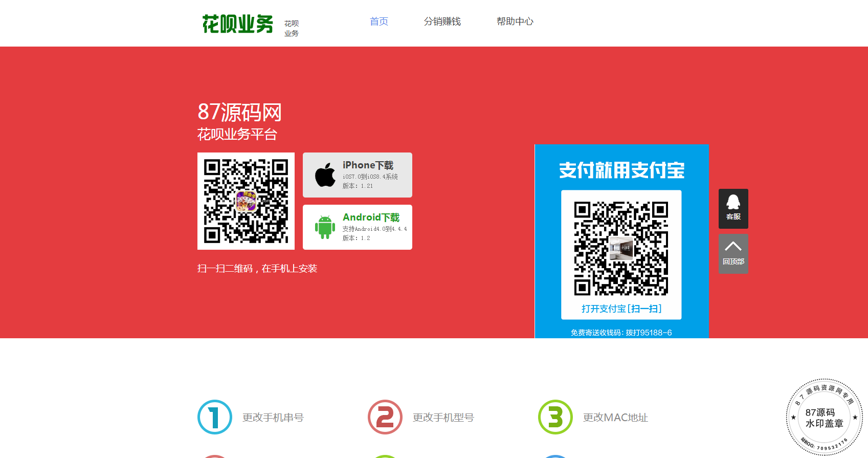Go to the 首页 nav tab
This screenshot has width=868, height=458.
point(379,21)
